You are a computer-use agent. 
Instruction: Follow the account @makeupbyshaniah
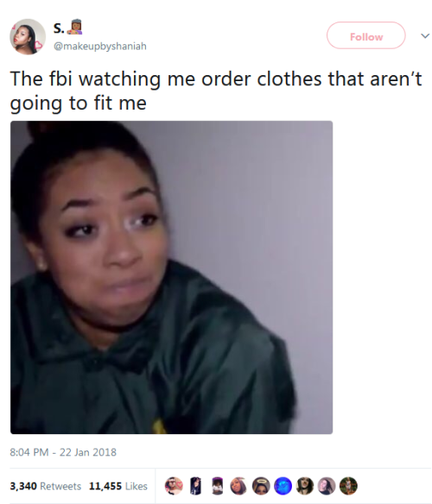tap(366, 35)
